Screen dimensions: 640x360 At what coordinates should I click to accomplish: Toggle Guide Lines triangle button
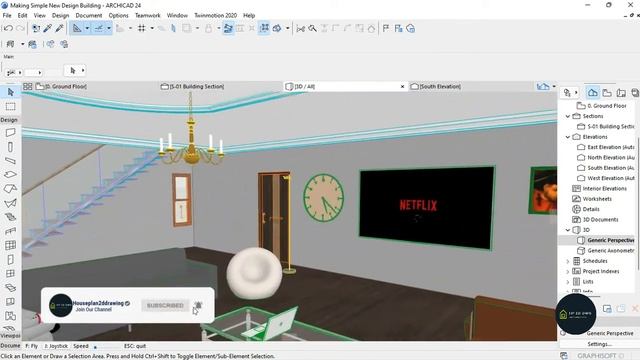tap(77, 28)
